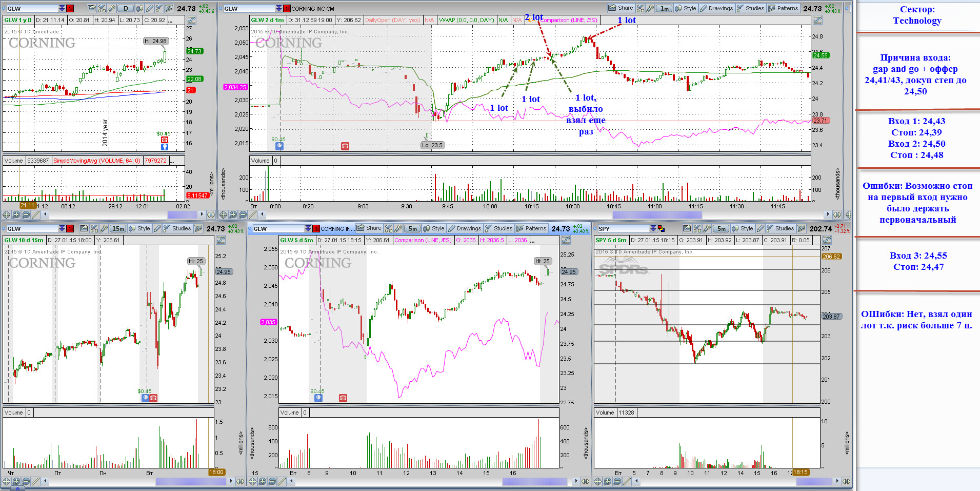This screenshot has width=980, height=491.
Task: Open Patterns icon in GLW 15m chart
Action: click(198, 228)
